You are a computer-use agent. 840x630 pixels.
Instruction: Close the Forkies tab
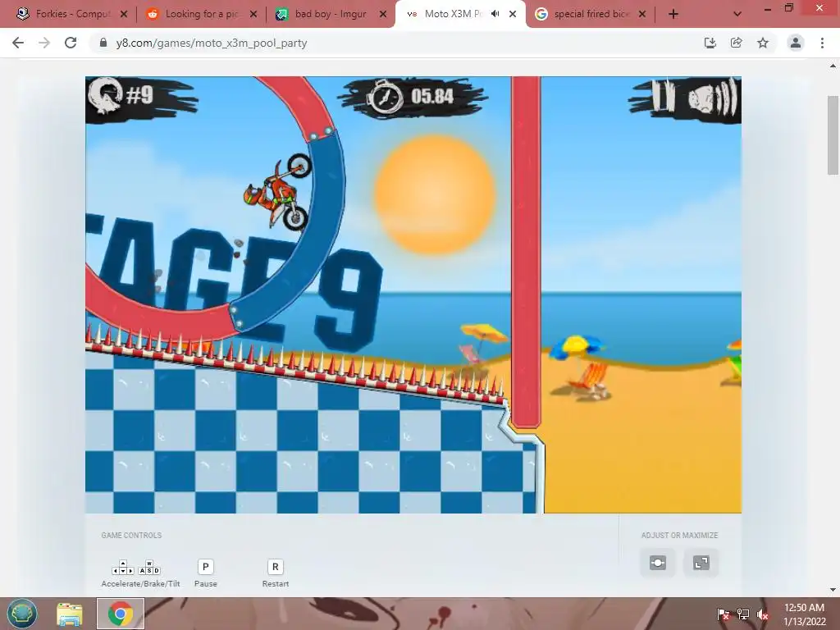click(124, 14)
